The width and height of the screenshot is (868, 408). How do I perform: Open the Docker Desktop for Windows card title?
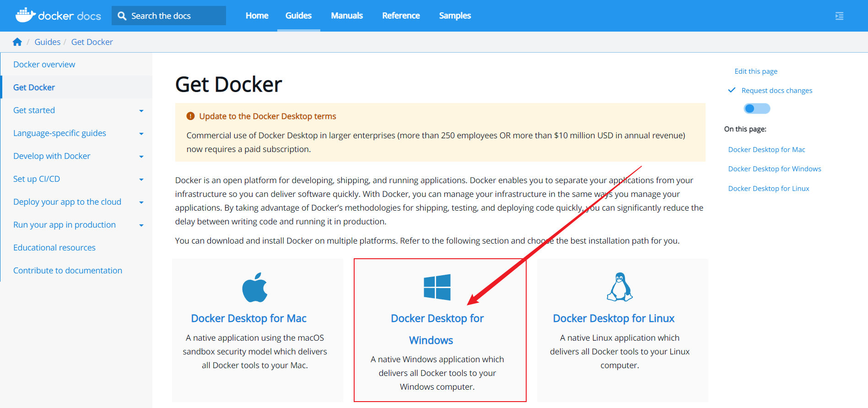tap(437, 329)
